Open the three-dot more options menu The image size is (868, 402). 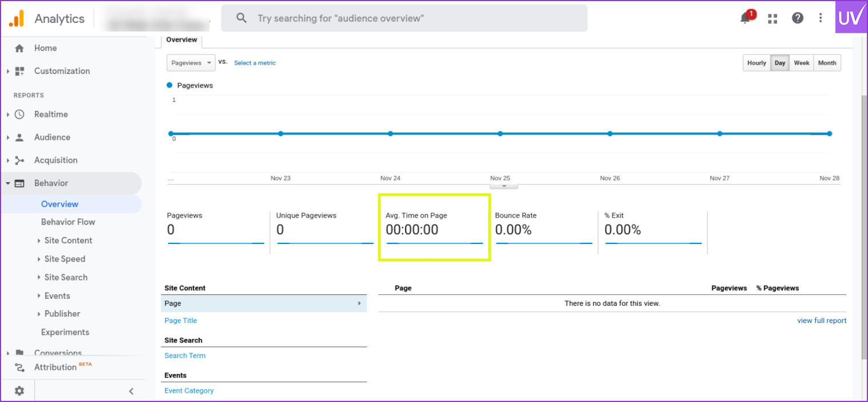pyautogui.click(x=821, y=18)
